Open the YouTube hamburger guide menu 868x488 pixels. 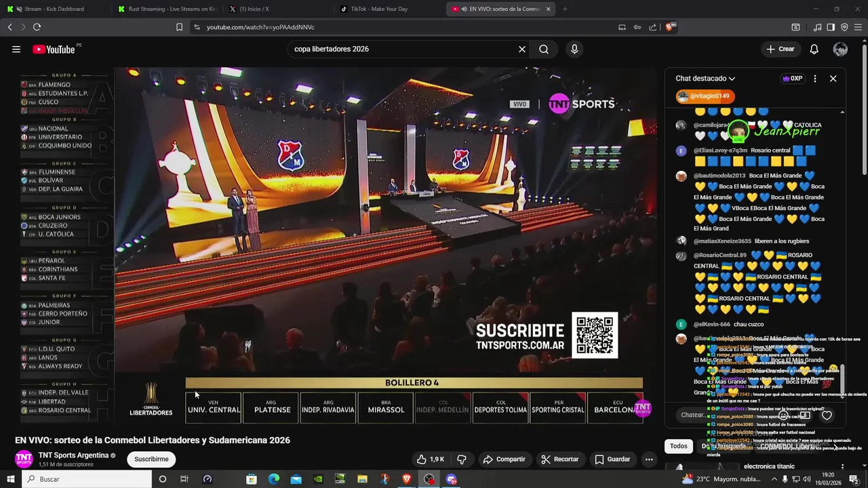[16, 49]
